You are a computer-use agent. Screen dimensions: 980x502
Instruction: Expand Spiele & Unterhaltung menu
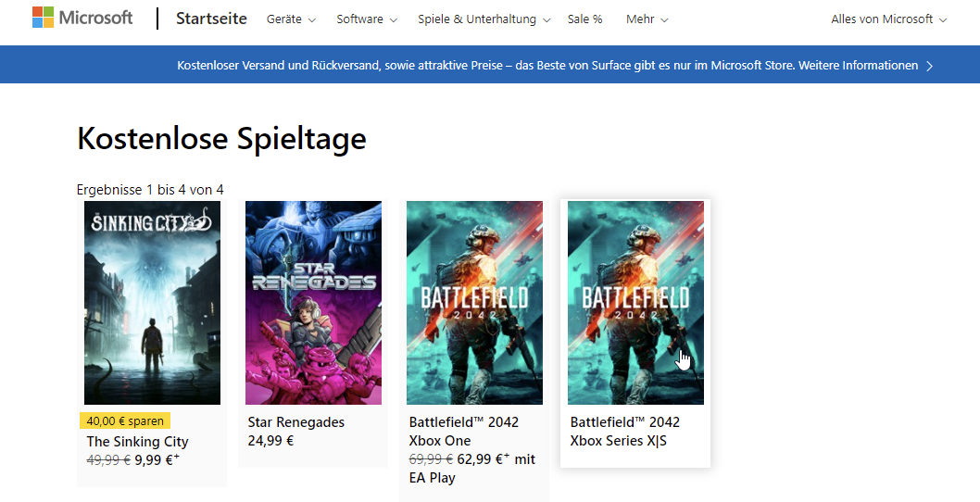click(x=484, y=19)
